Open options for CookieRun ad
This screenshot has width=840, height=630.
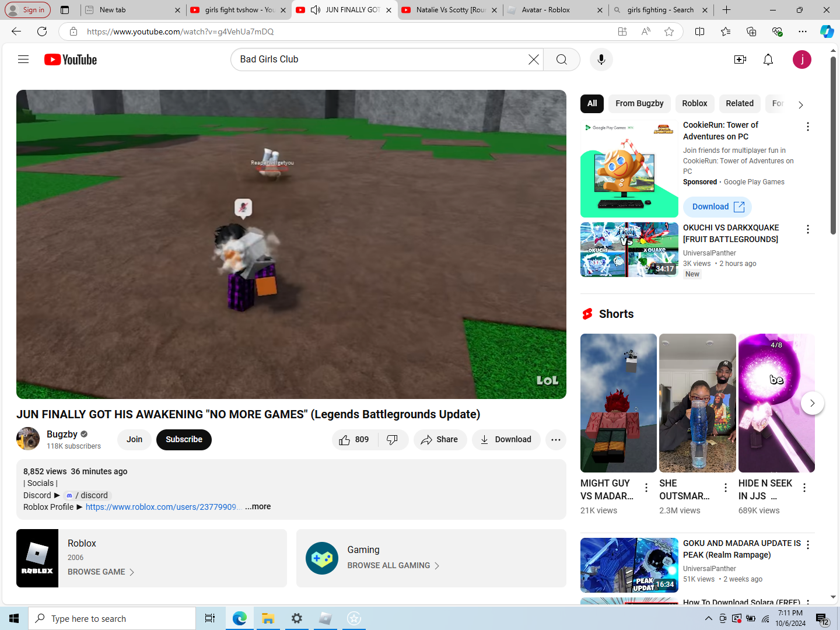(x=808, y=127)
